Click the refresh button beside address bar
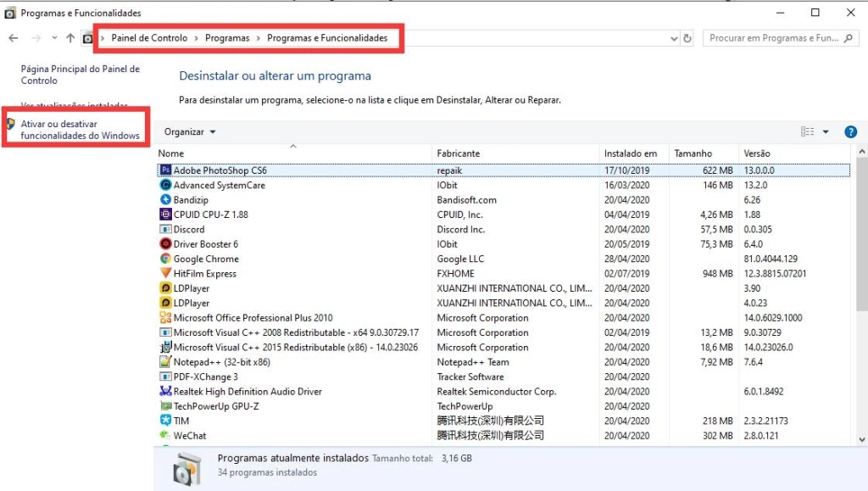The height and width of the screenshot is (491, 868). point(687,38)
